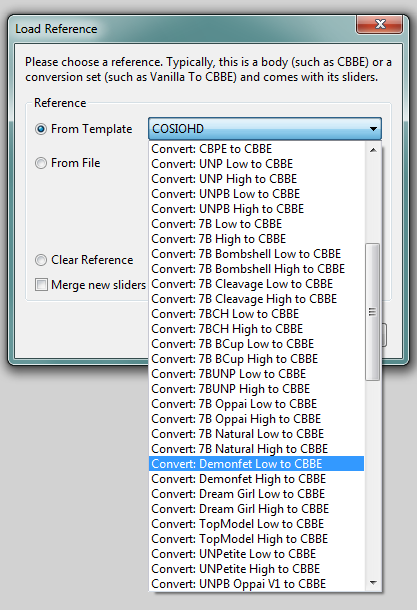Select Convert: 7B Cleavage Low to CBBE
This screenshot has height=610, width=417.
pyautogui.click(x=256, y=284)
